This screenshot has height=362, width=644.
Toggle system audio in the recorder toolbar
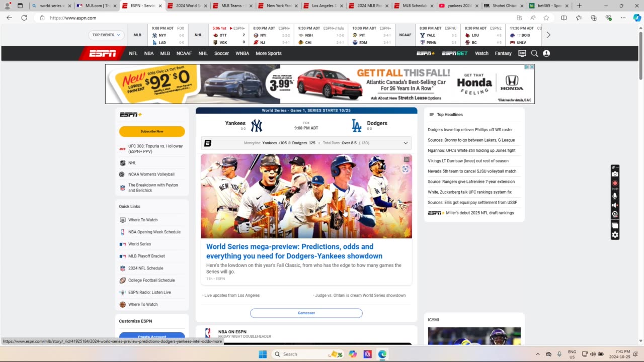(615, 205)
